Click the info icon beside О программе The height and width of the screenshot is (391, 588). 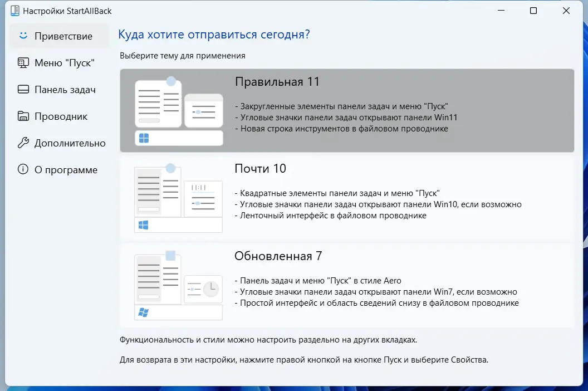click(23, 170)
